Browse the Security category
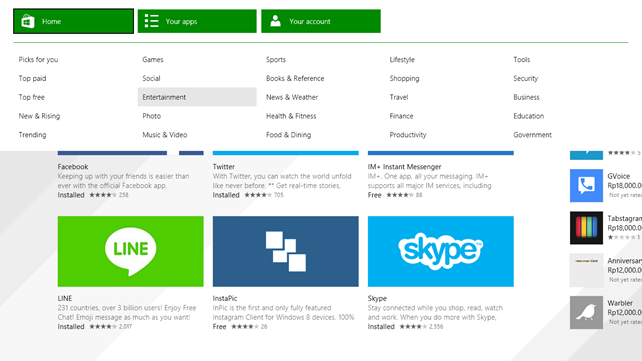Screen dimensions: 642x361 [x=526, y=78]
